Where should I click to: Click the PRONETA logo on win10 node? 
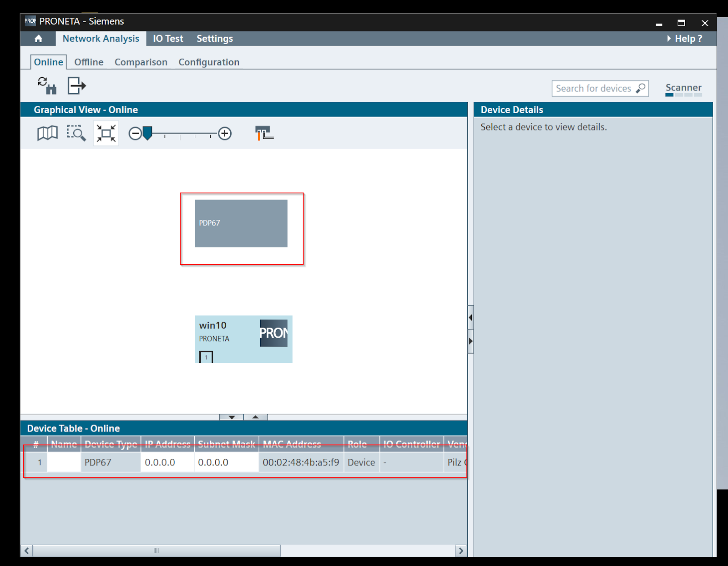pos(274,333)
